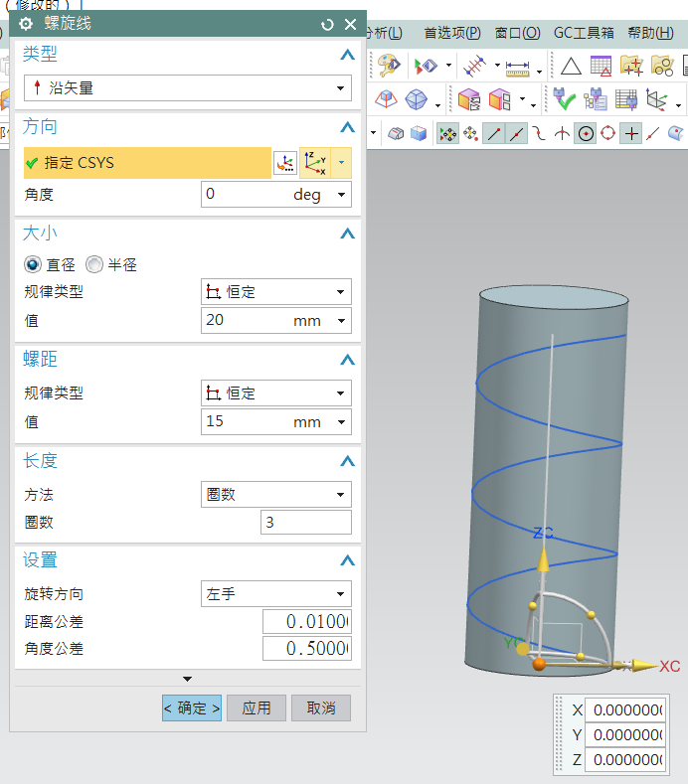Image resolution: width=688 pixels, height=784 pixels.
Task: Collapse the 方向 section
Action: [x=347, y=127]
